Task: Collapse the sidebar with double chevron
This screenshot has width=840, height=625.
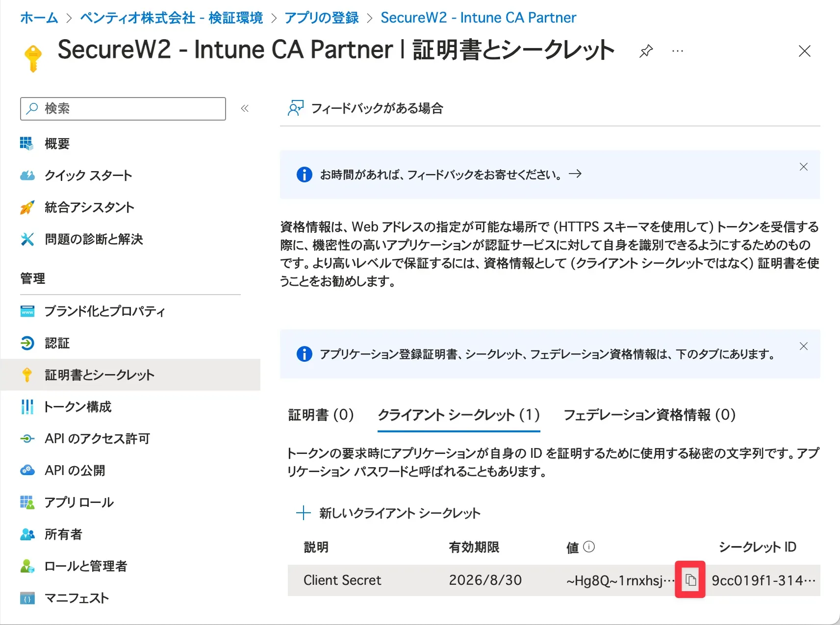Action: 245,108
